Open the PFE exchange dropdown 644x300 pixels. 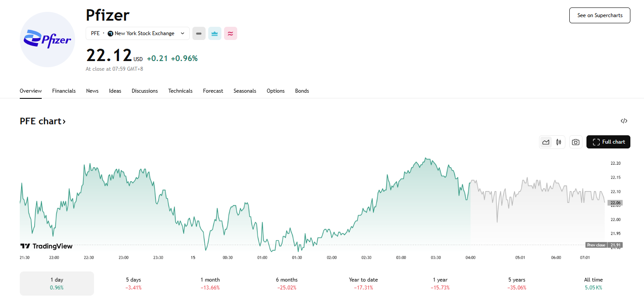pos(137,33)
